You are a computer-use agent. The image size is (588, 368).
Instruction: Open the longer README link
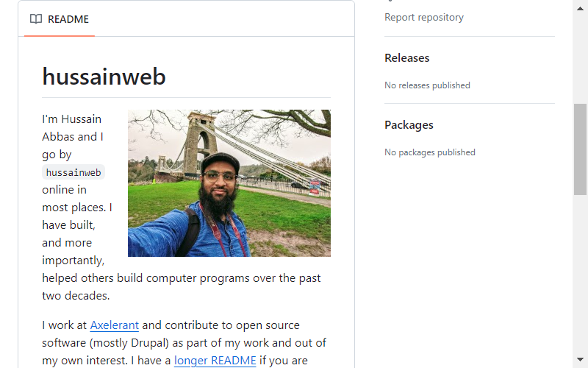pos(215,361)
